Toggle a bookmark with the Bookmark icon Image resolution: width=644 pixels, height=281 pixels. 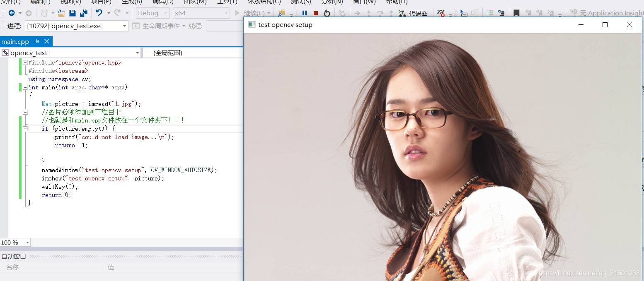tap(516, 13)
